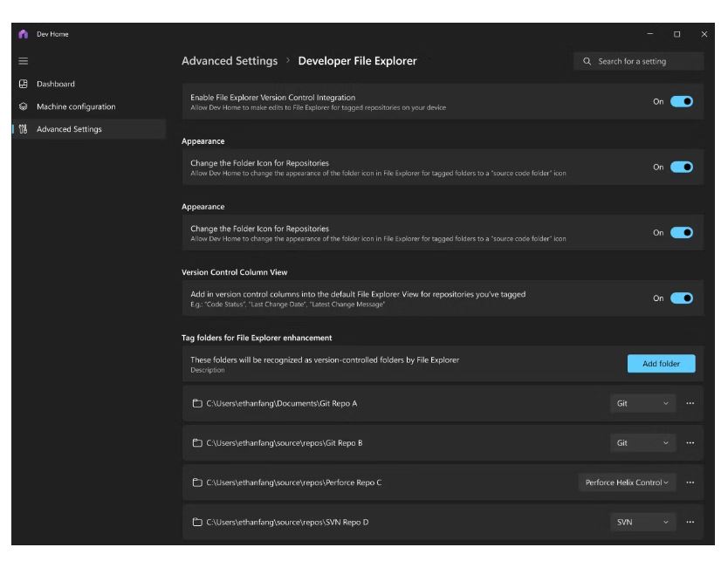Click folder icon beside Git Repo B
The image size is (728, 561).
(x=197, y=442)
